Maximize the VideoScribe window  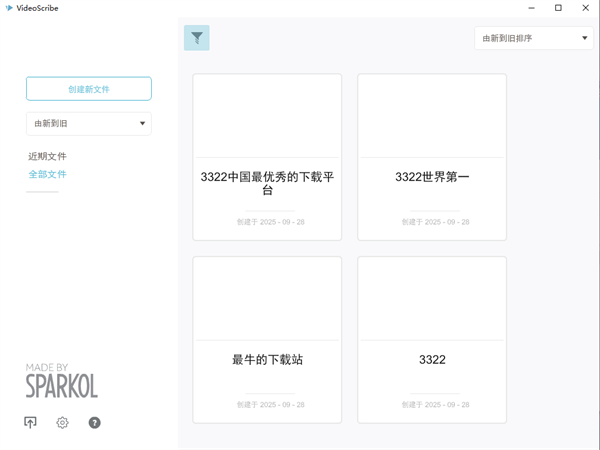pyautogui.click(x=558, y=8)
